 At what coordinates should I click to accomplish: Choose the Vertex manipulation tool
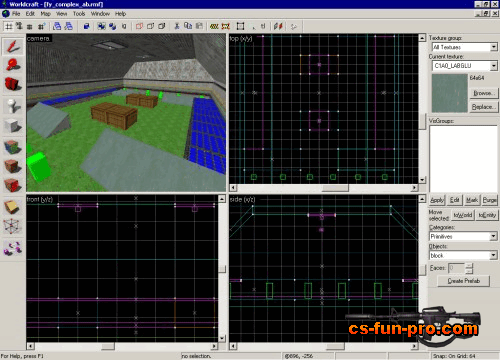pyautogui.click(x=13, y=226)
